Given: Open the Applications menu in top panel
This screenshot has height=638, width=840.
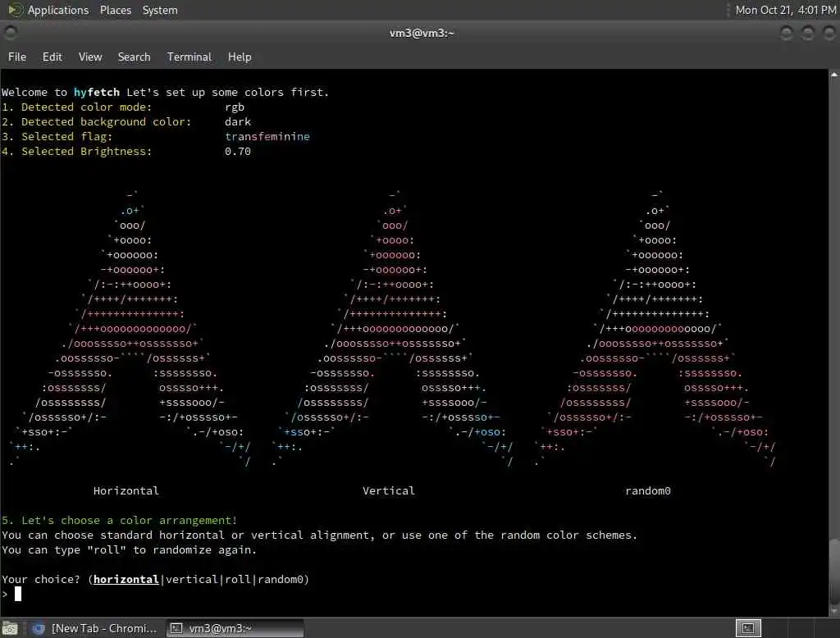Looking at the screenshot, I should [58, 10].
